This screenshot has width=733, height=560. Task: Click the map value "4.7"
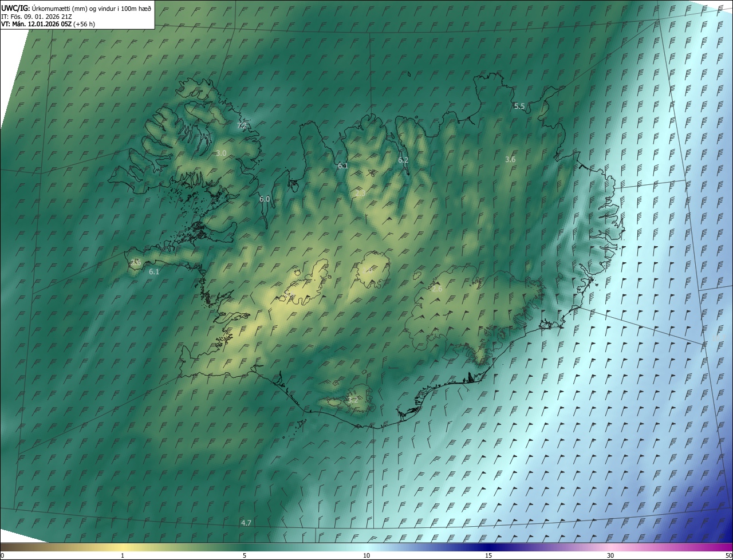[x=246, y=523]
